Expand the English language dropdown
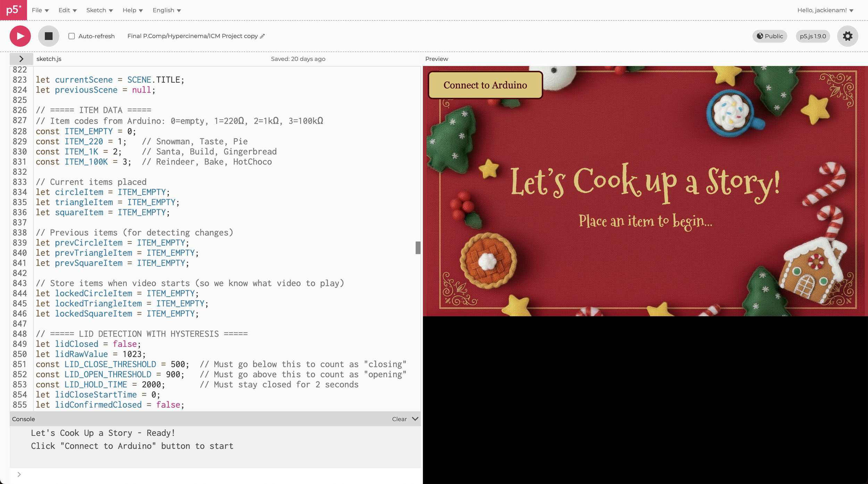 [x=167, y=10]
